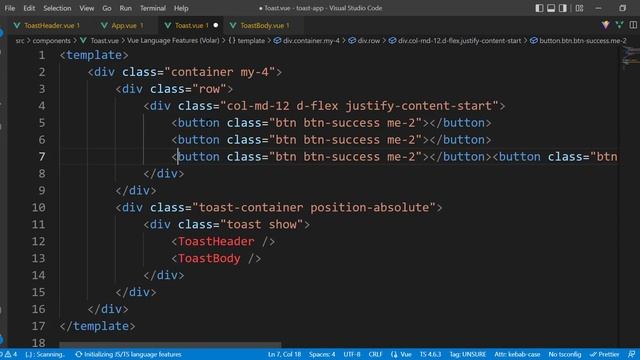Viewport: 640px width, 360px height.
Task: Click the colorful Vite icon in editor toolbar
Action: [605, 25]
